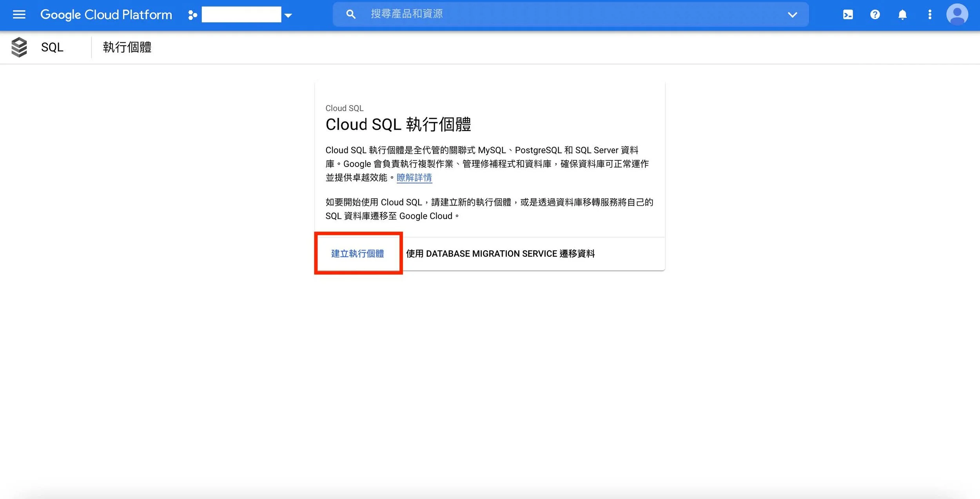Open the hamburger navigation menu
Image resolution: width=980 pixels, height=499 pixels.
[x=19, y=15]
